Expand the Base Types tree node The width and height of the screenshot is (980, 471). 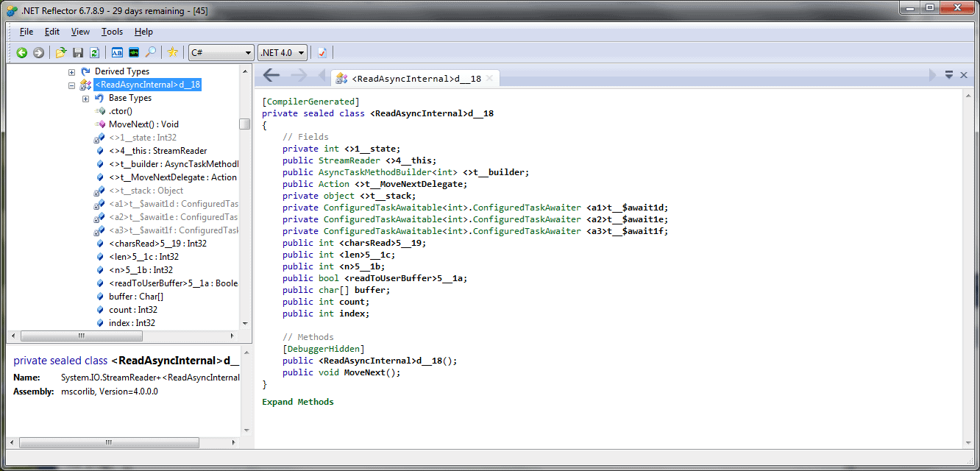(x=85, y=99)
